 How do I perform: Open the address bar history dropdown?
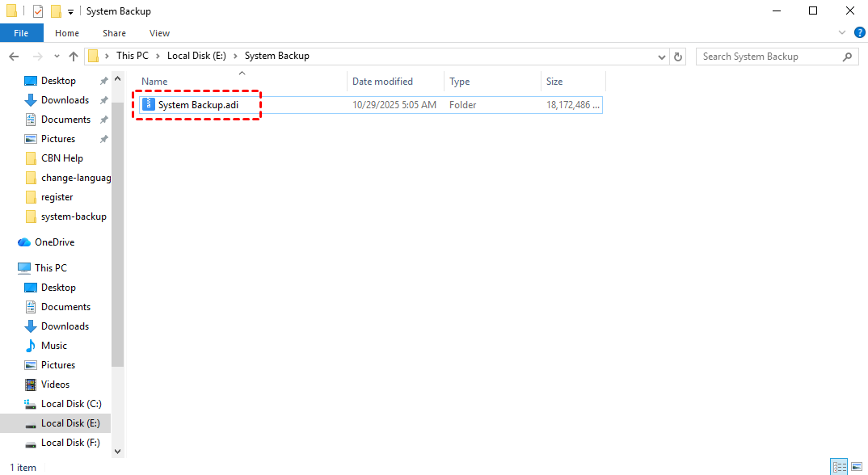tap(661, 57)
